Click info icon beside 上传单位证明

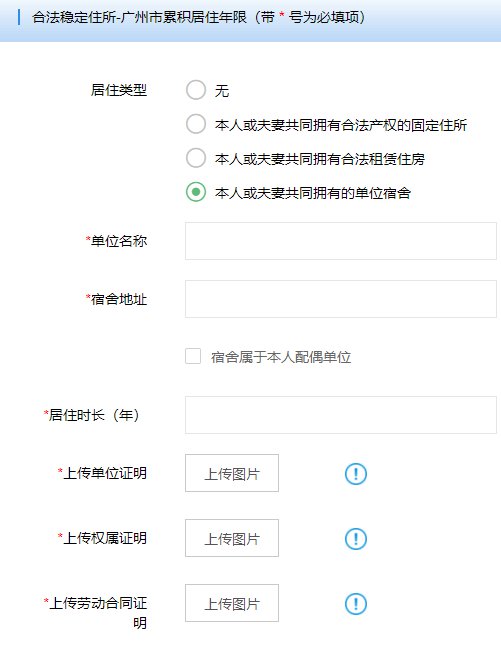tap(355, 473)
